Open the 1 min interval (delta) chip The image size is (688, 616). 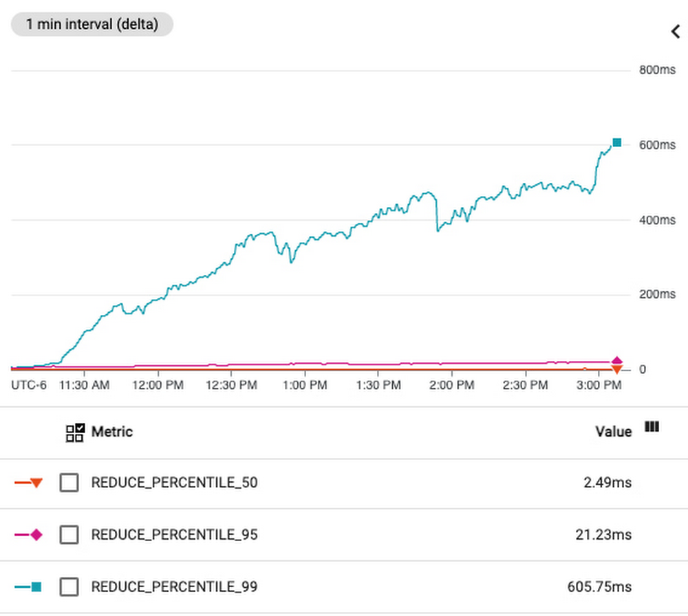tap(92, 25)
